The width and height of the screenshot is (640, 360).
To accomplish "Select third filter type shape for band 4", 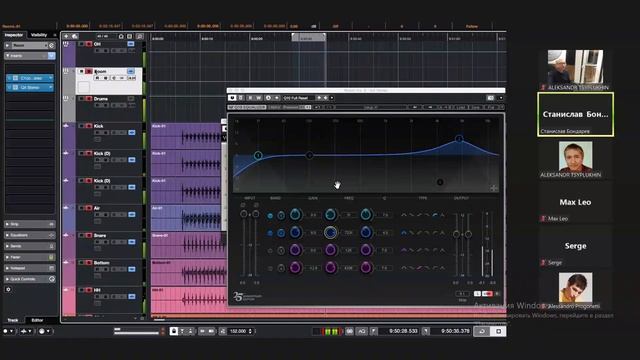I will [420, 268].
